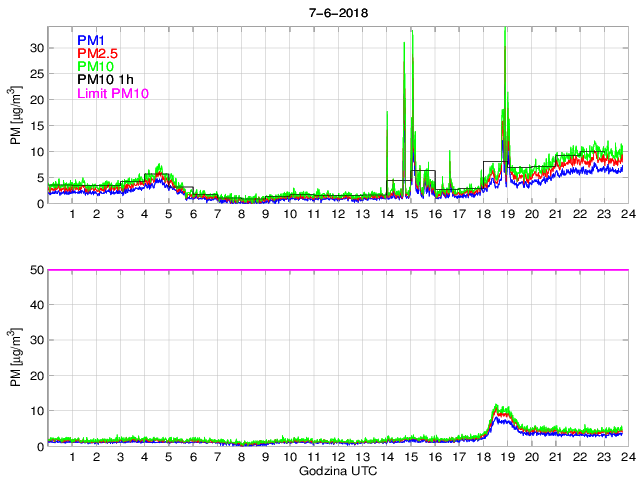Click the top chart's PM [µg/m³] axis label
The image size is (640, 480).
15,116
